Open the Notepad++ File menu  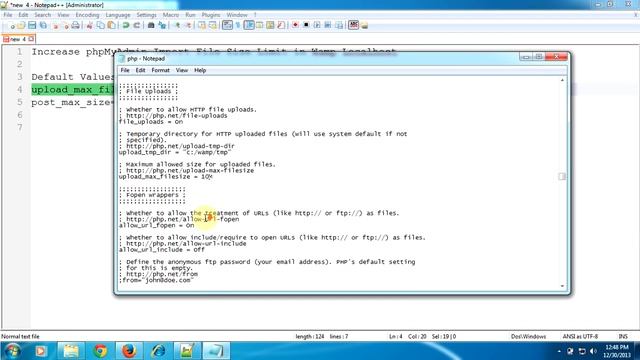point(8,15)
